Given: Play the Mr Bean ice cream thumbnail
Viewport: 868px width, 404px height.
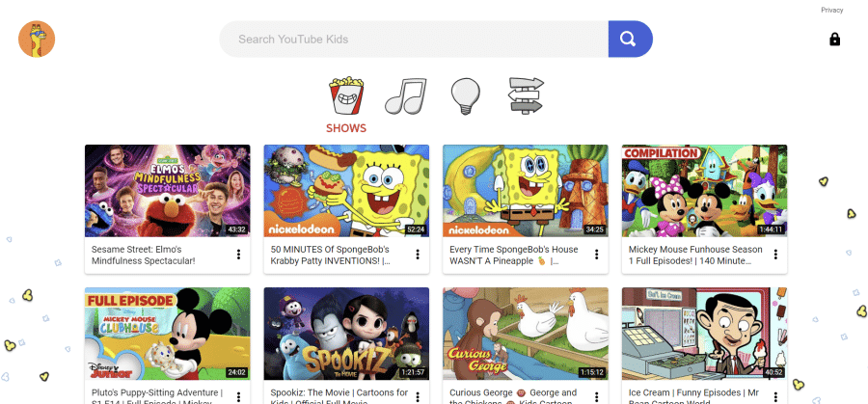Looking at the screenshot, I should click(x=704, y=334).
